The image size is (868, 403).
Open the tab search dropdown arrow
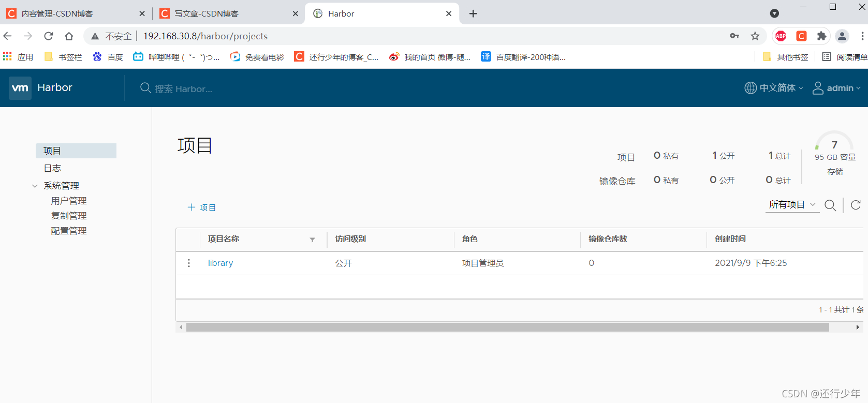[774, 13]
